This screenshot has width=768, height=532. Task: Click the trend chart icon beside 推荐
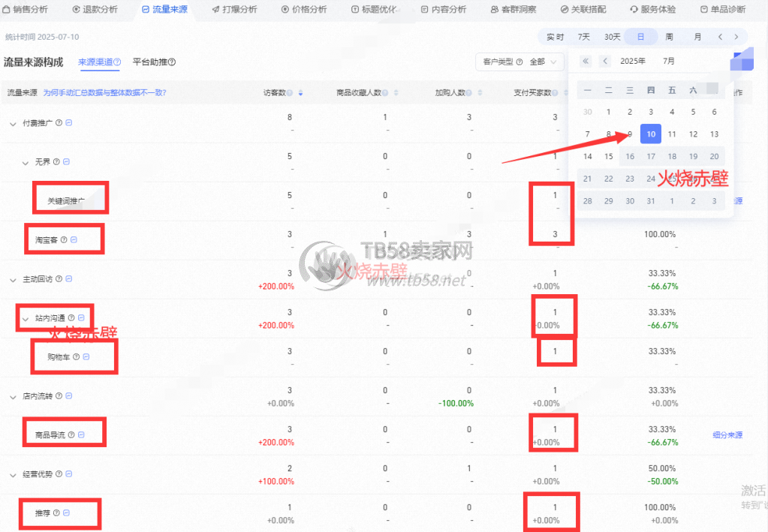(x=67, y=513)
